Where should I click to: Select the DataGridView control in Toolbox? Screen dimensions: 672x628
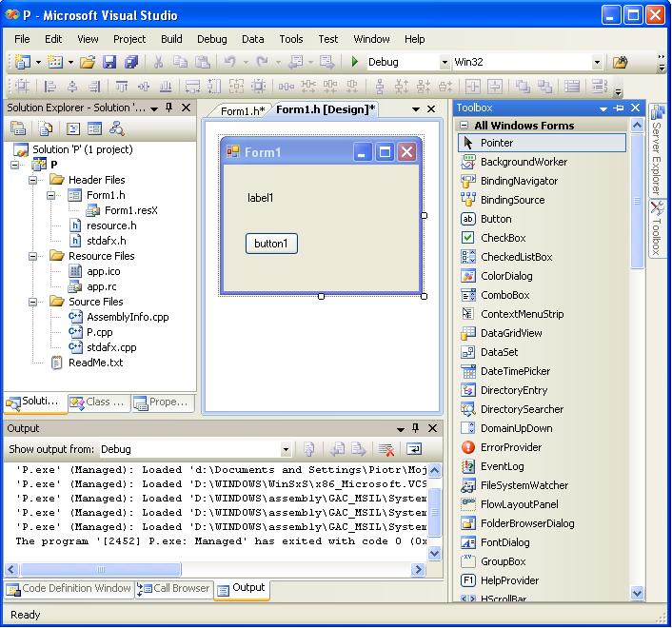pyautogui.click(x=542, y=333)
